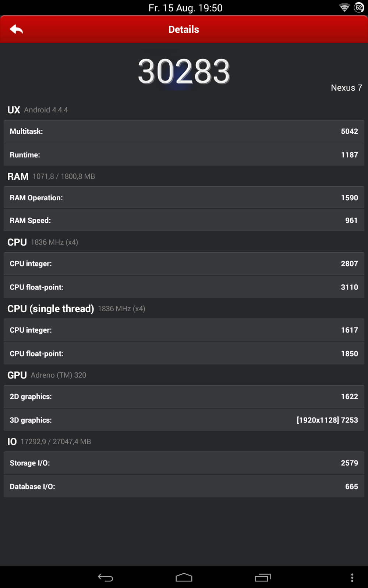Tap the total score 30283
This screenshot has height=588, width=368.
pyautogui.click(x=184, y=72)
